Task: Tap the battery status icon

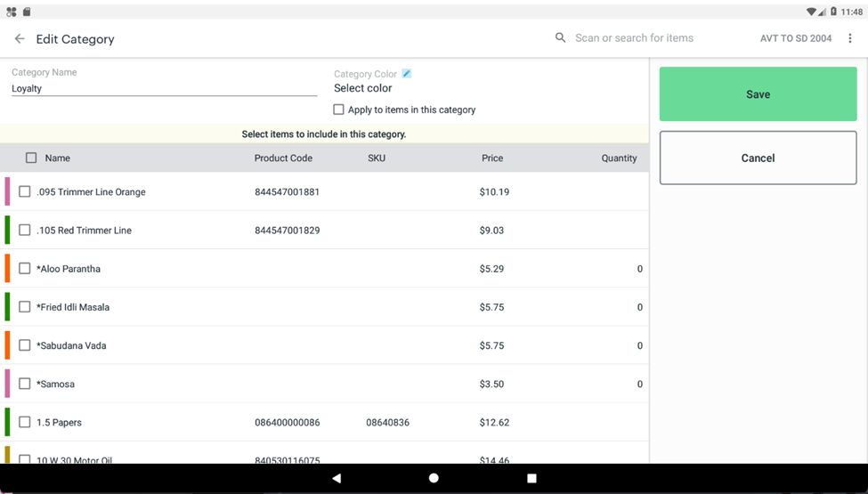Action: tap(833, 12)
